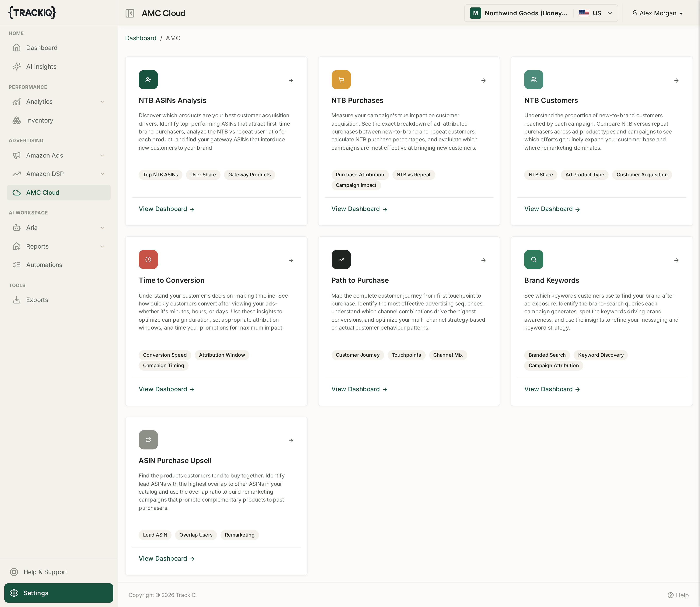Expand the Aria submenu chevron
700x607 pixels.
tap(102, 228)
